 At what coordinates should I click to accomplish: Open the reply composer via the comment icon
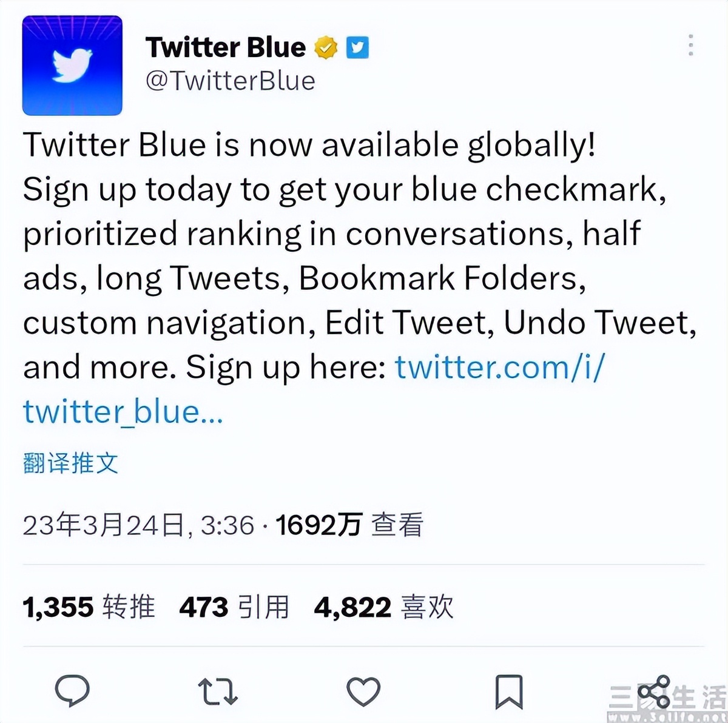(74, 689)
